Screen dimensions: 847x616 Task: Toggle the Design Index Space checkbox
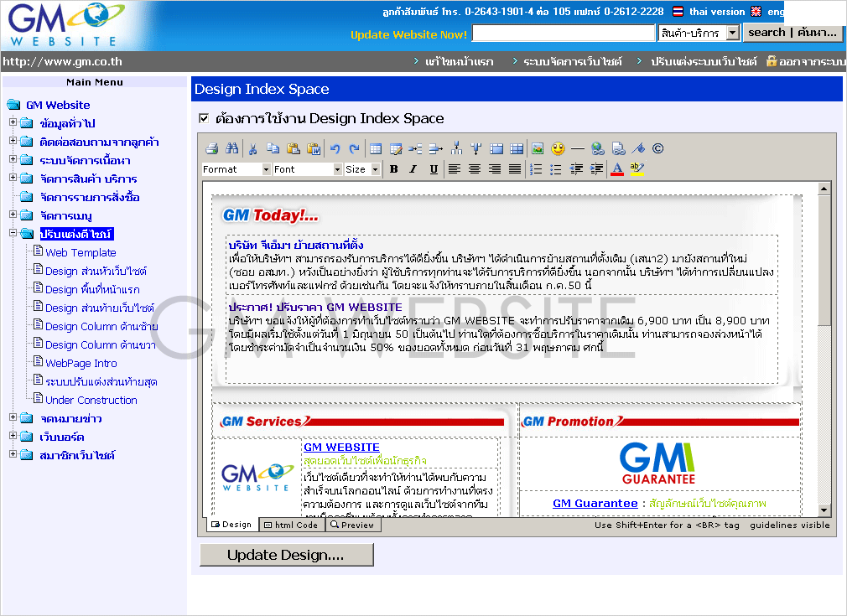[204, 118]
